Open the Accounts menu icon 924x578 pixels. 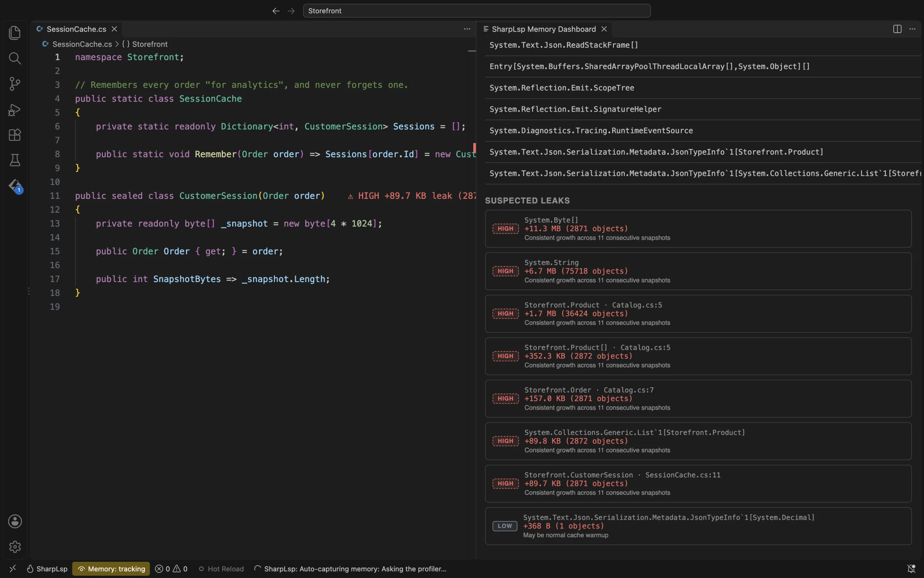[15, 521]
